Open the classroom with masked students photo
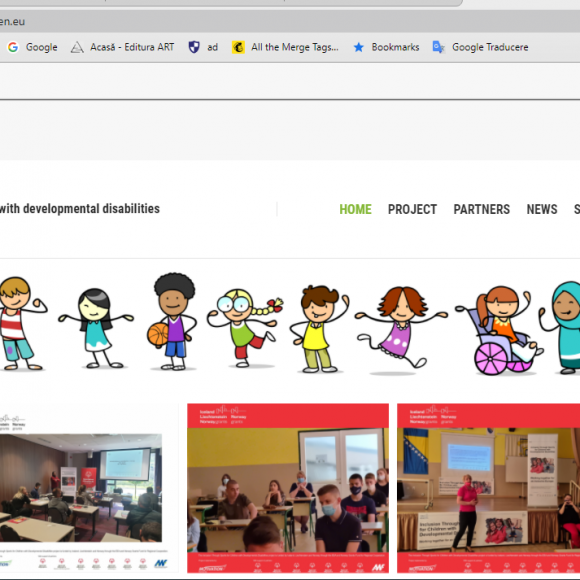The image size is (580, 580). pyautogui.click(x=288, y=488)
